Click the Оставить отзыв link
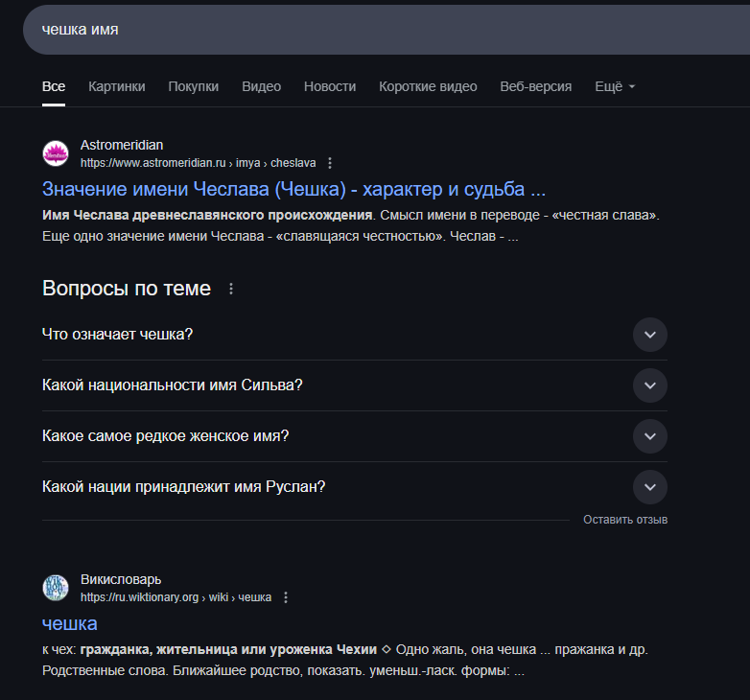Image resolution: width=750 pixels, height=700 pixels. tap(625, 520)
